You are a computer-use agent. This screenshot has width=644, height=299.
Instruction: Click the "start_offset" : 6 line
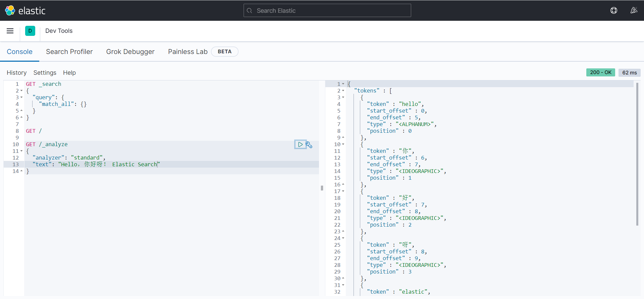tap(397, 158)
